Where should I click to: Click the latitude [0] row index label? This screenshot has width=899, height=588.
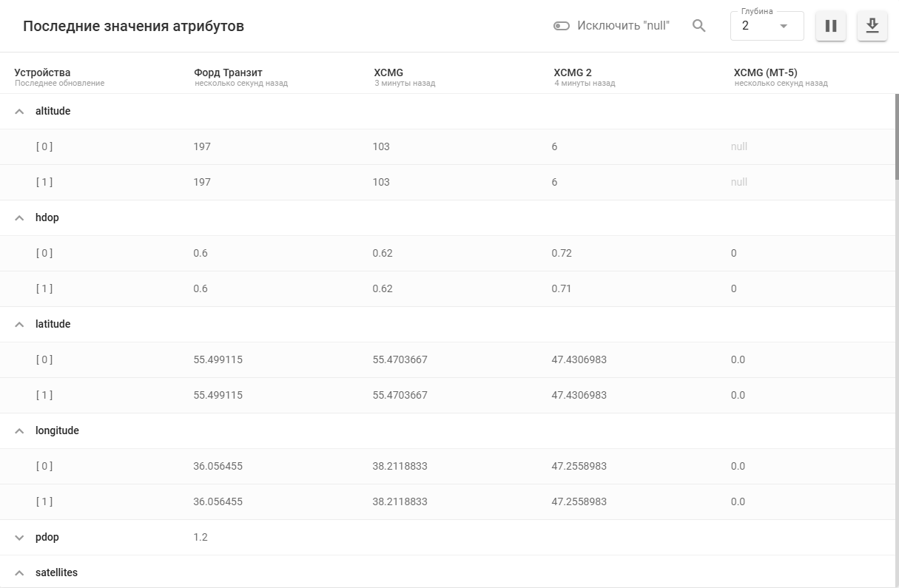[44, 359]
